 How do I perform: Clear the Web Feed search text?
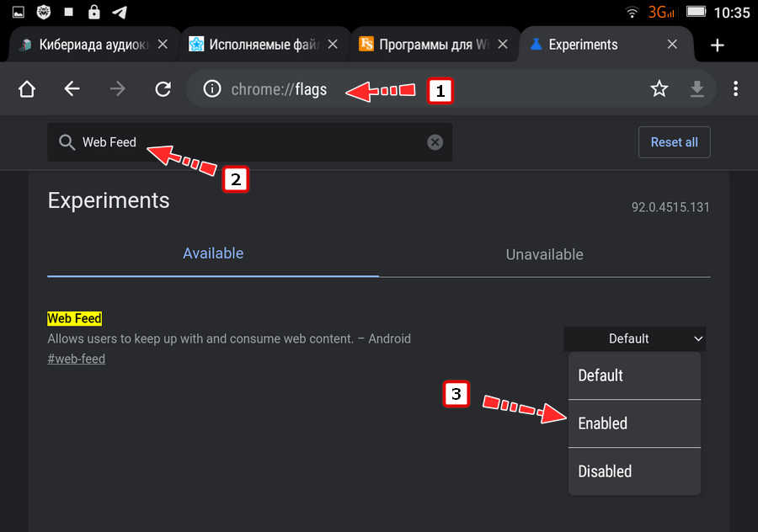coord(435,142)
